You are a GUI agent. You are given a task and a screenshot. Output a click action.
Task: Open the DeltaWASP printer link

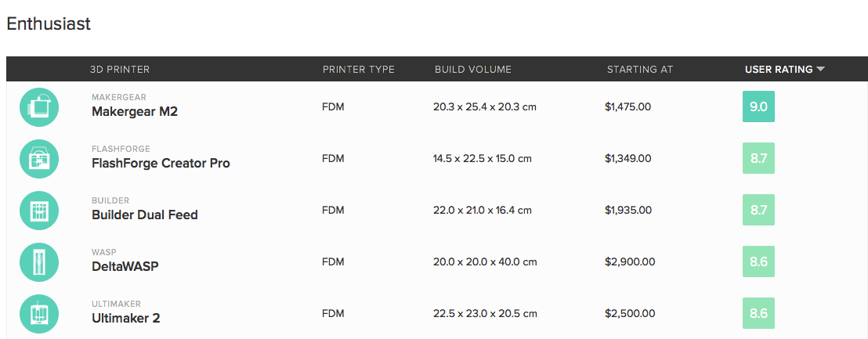click(125, 266)
